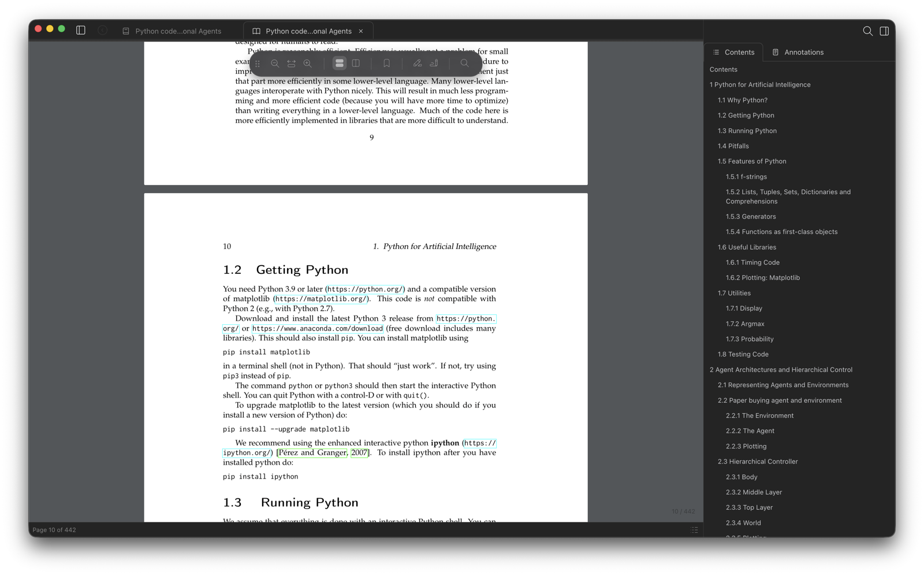Jump to 1.8 Testing Code

[x=743, y=354]
